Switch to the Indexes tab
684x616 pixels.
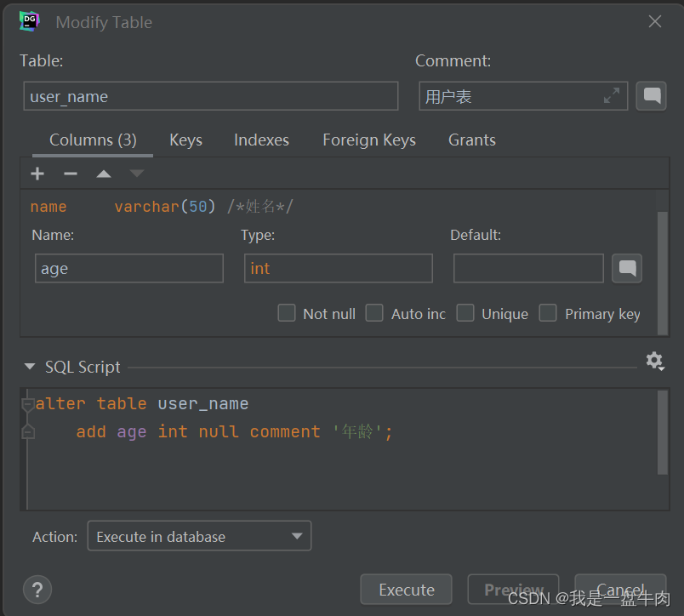pyautogui.click(x=261, y=140)
